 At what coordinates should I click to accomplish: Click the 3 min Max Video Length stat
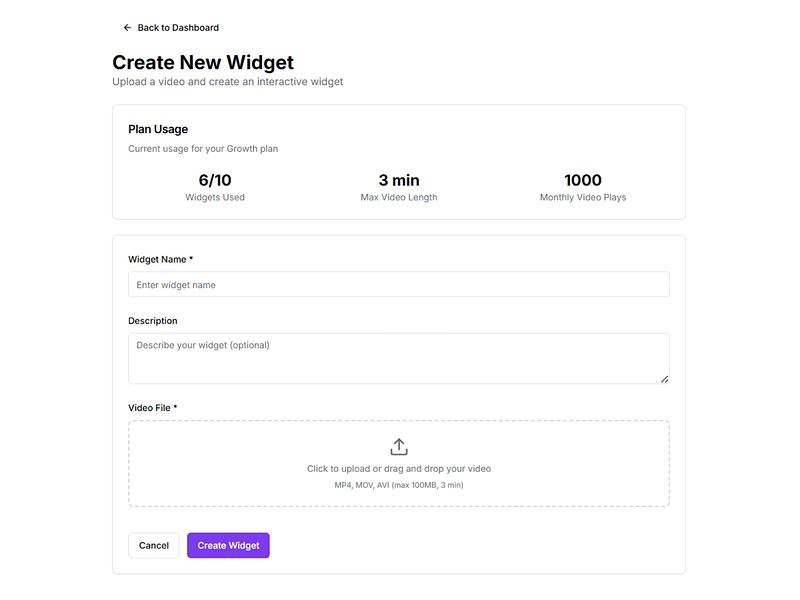pyautogui.click(x=399, y=187)
